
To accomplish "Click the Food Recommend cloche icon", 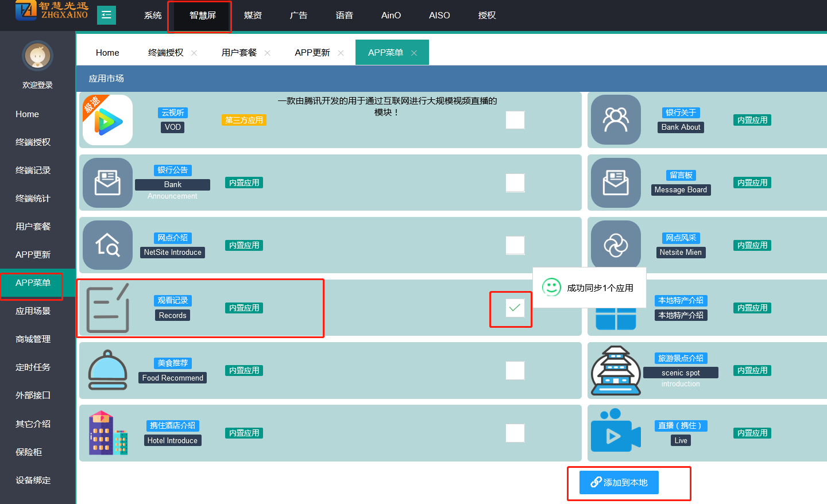I will tap(107, 370).
